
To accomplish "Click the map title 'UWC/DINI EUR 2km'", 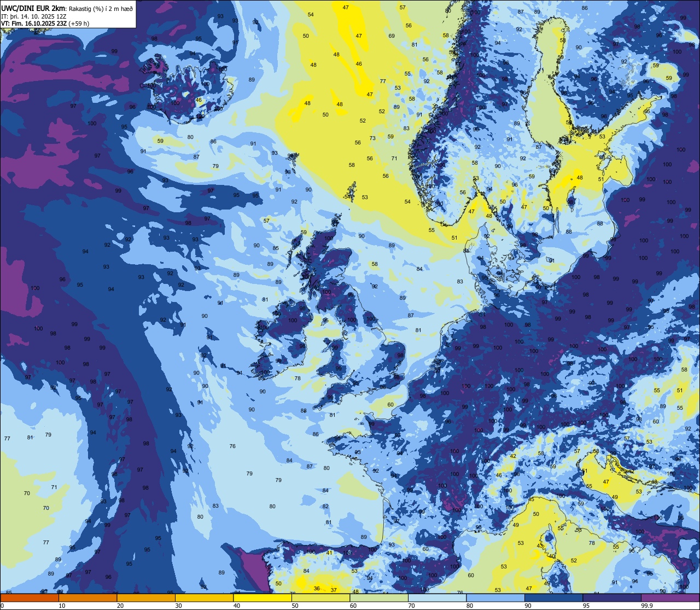I will click(34, 9).
